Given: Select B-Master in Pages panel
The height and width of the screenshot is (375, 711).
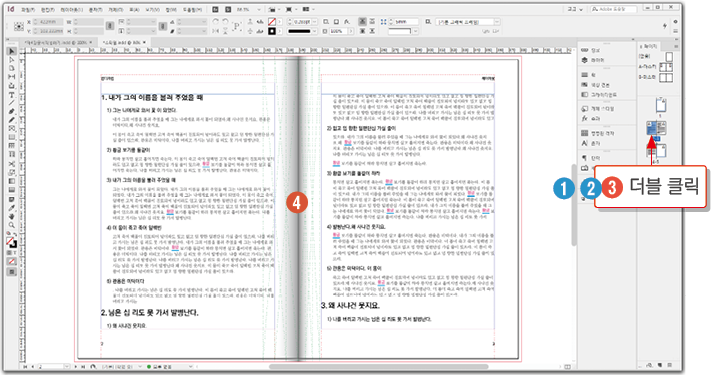Looking at the screenshot, I should [x=656, y=77].
